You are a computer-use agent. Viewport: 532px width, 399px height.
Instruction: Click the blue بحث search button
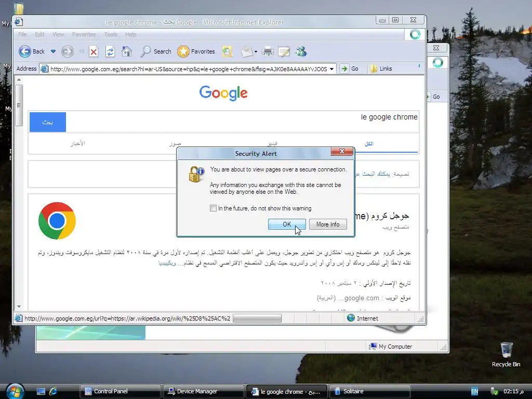pos(47,122)
